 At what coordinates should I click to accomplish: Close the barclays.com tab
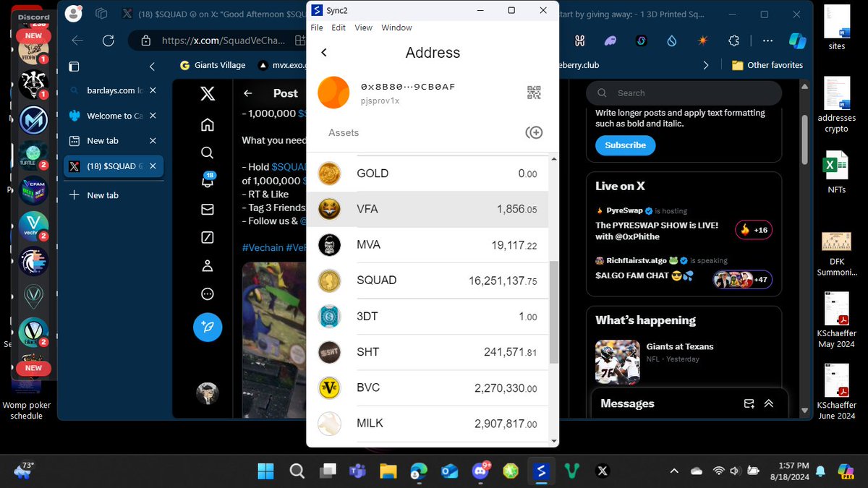pos(153,90)
